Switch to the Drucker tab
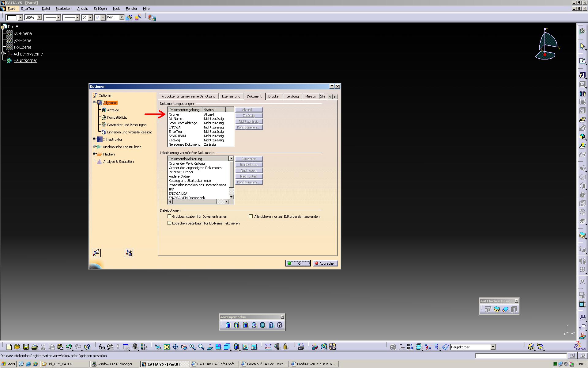 tap(274, 96)
